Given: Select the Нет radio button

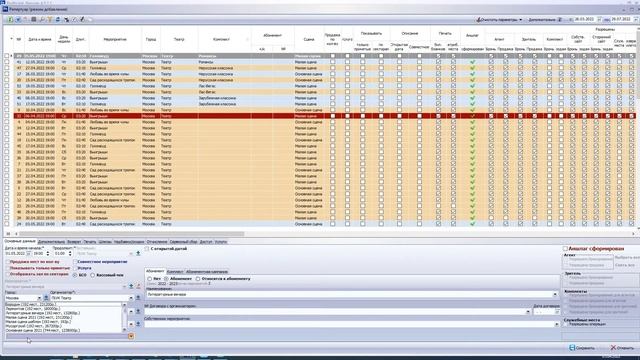Looking at the screenshot, I should [x=149, y=279].
